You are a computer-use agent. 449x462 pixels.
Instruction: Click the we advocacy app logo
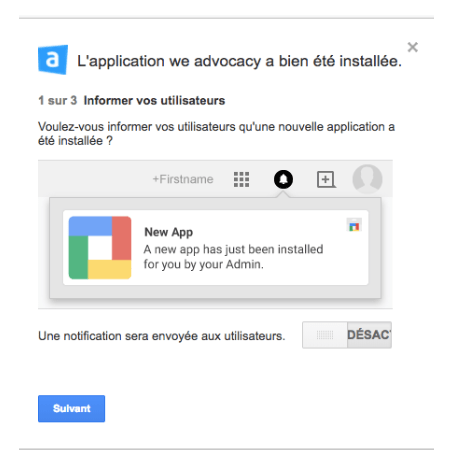click(53, 60)
